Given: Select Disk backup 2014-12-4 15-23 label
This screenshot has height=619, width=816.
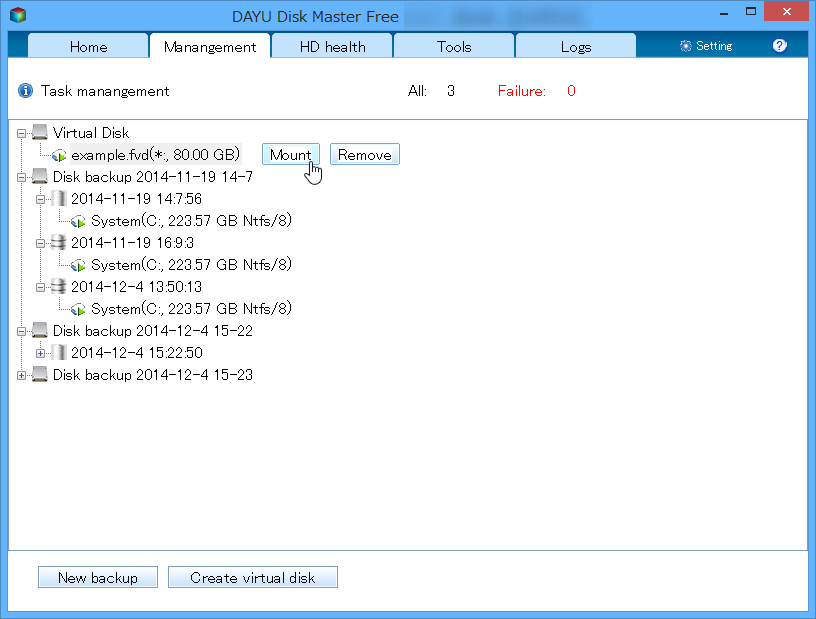Looking at the screenshot, I should (152, 375).
